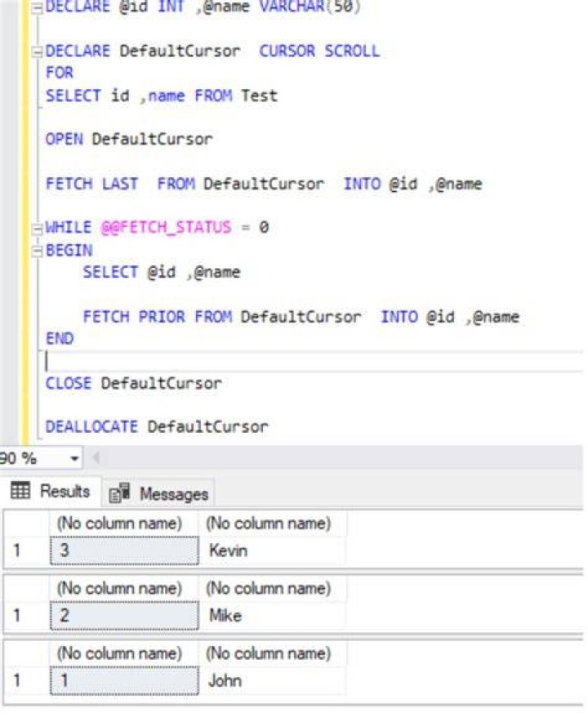Click the FETCH LAST keyword line
This screenshot has height=713, width=588.
click(x=264, y=184)
